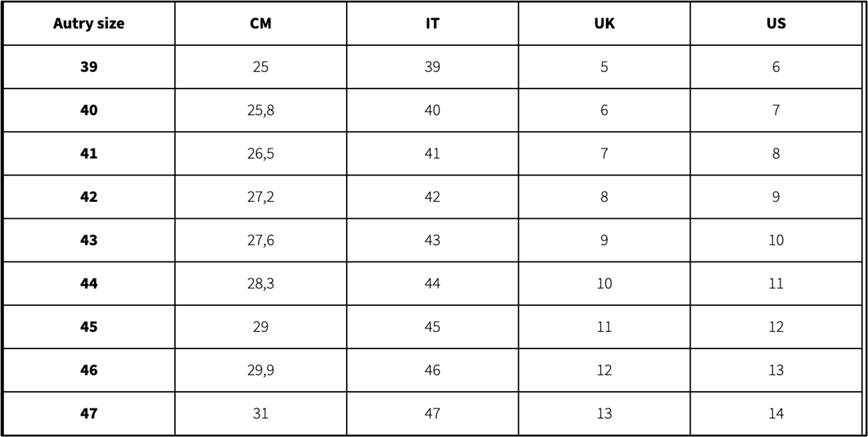The height and width of the screenshot is (437, 868).
Task: Select the US size 14 cell
Action: click(776, 414)
